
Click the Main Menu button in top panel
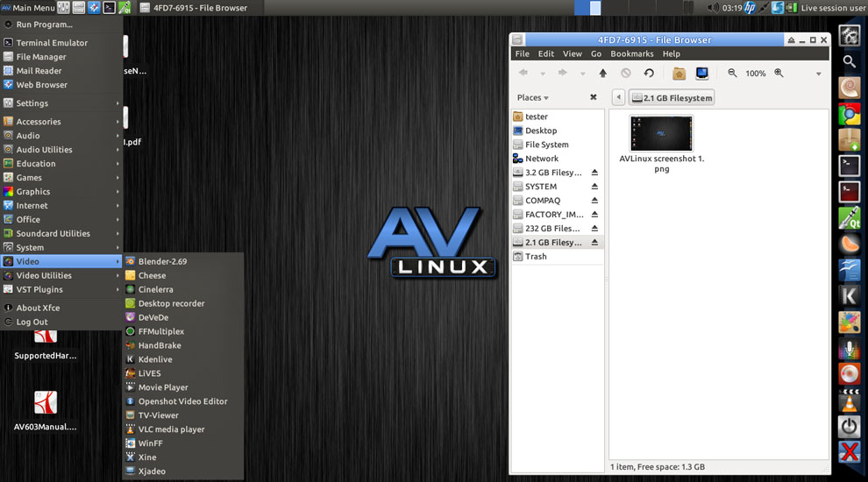click(28, 8)
